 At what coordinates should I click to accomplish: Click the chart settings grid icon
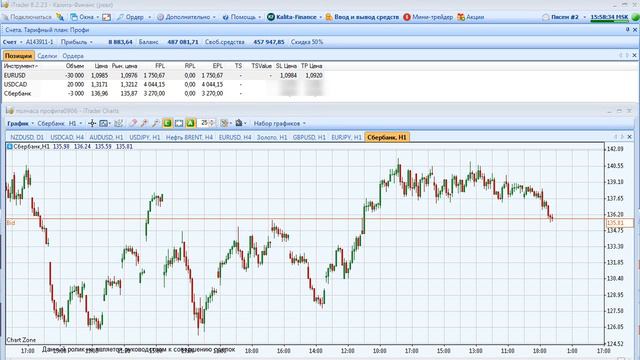[x=225, y=123]
